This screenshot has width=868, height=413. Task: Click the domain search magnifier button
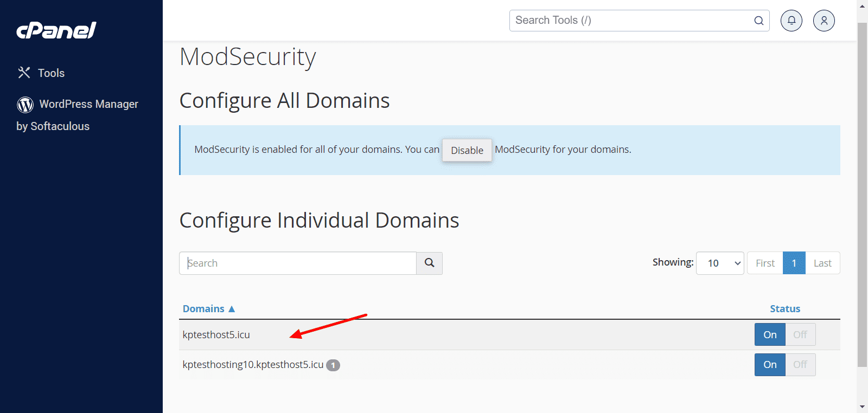[429, 263]
